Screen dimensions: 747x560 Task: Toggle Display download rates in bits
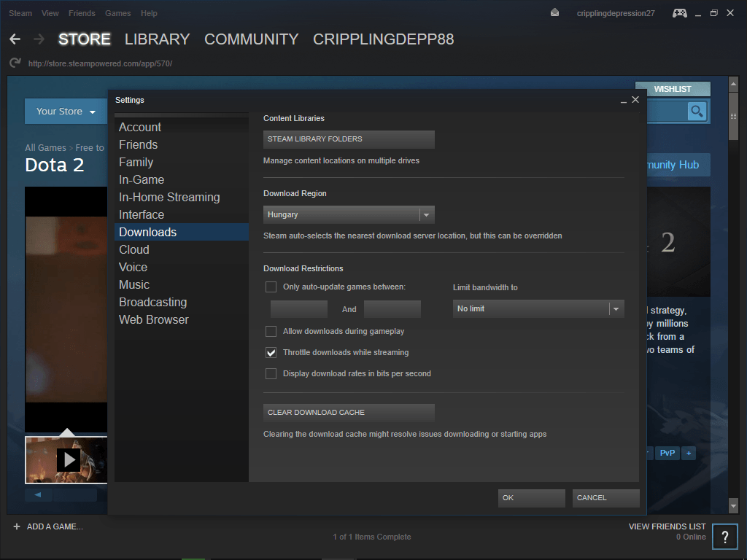coord(271,373)
